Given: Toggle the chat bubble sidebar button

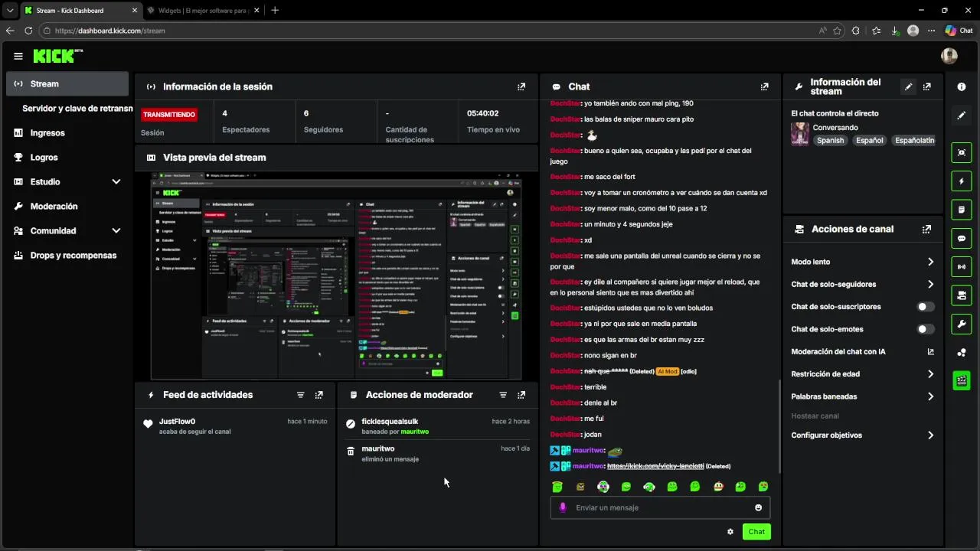Looking at the screenshot, I should pos(962,238).
